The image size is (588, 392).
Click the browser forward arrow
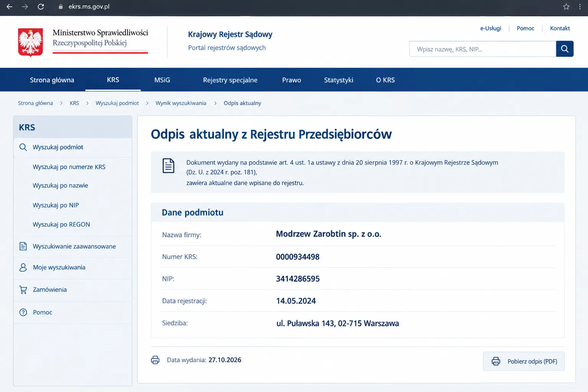pos(25,7)
